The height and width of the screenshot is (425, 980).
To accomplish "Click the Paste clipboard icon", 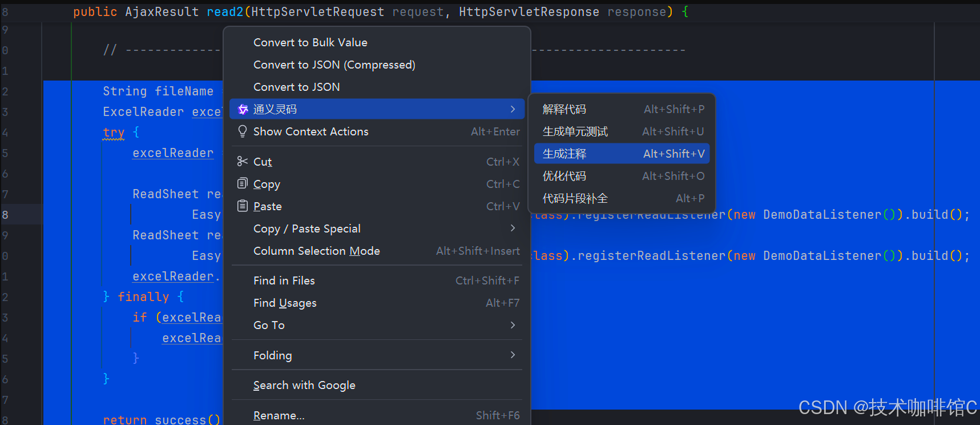I will [x=243, y=206].
